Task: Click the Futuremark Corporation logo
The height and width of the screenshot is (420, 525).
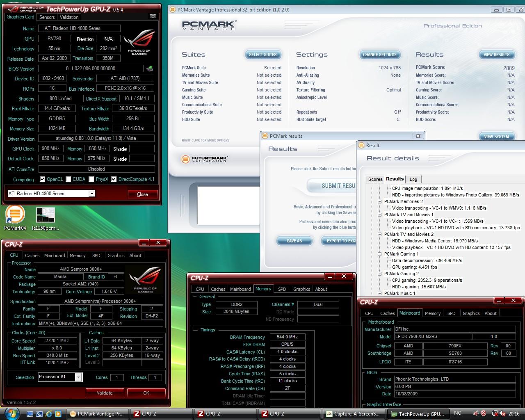Action: (204, 159)
